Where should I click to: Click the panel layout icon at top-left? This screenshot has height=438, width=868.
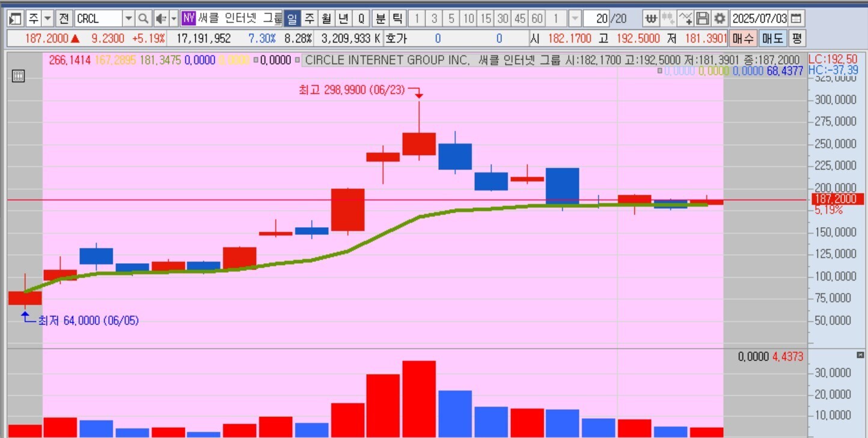tap(16, 19)
